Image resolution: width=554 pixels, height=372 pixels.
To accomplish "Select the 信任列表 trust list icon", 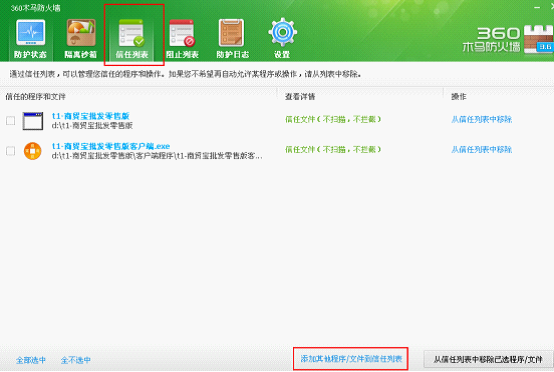I will click(132, 39).
